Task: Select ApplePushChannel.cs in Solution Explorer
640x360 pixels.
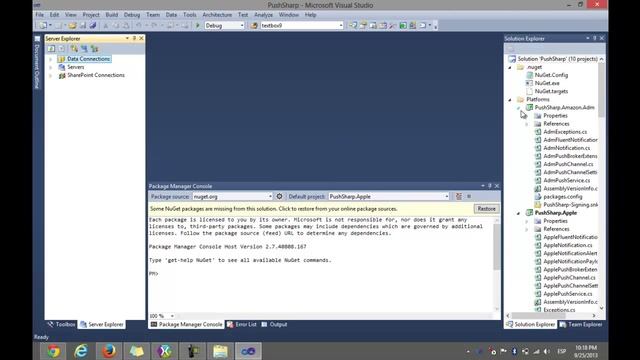Action: (x=569, y=278)
